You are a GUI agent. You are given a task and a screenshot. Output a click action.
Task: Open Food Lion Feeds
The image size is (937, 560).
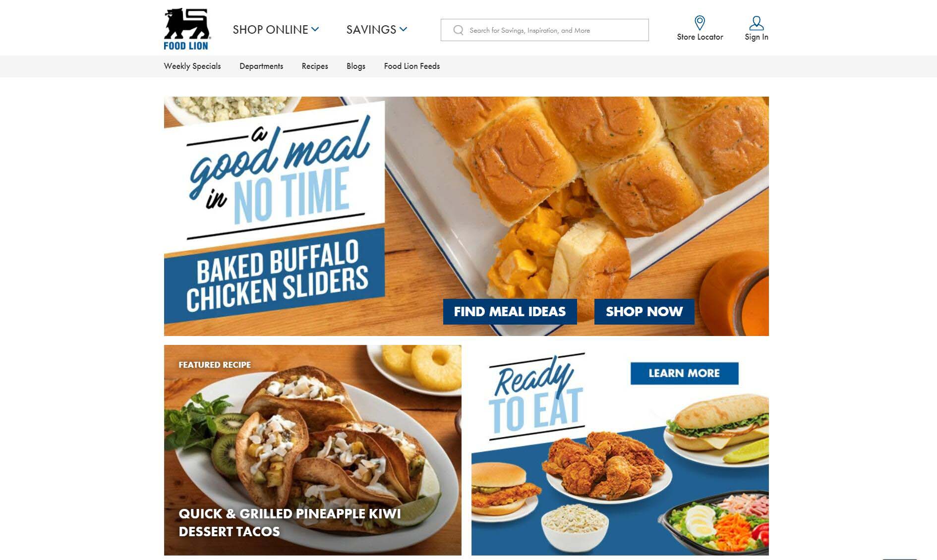coord(412,66)
